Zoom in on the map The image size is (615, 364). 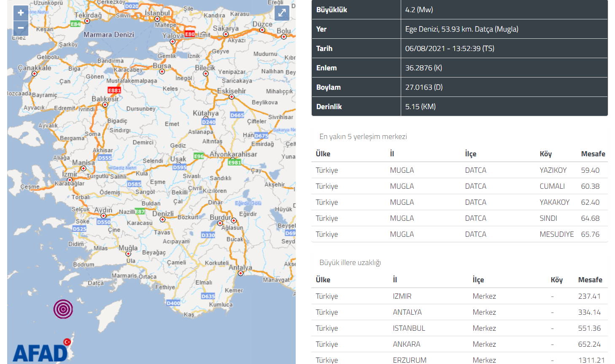pos(21,13)
